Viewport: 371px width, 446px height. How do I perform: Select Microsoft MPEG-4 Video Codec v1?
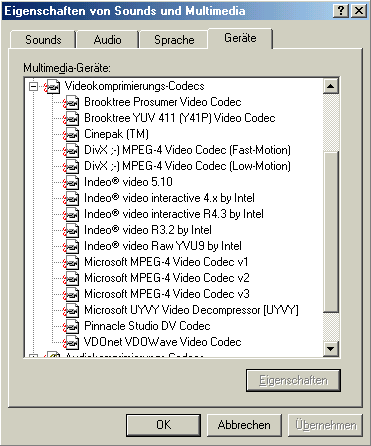tap(166, 262)
